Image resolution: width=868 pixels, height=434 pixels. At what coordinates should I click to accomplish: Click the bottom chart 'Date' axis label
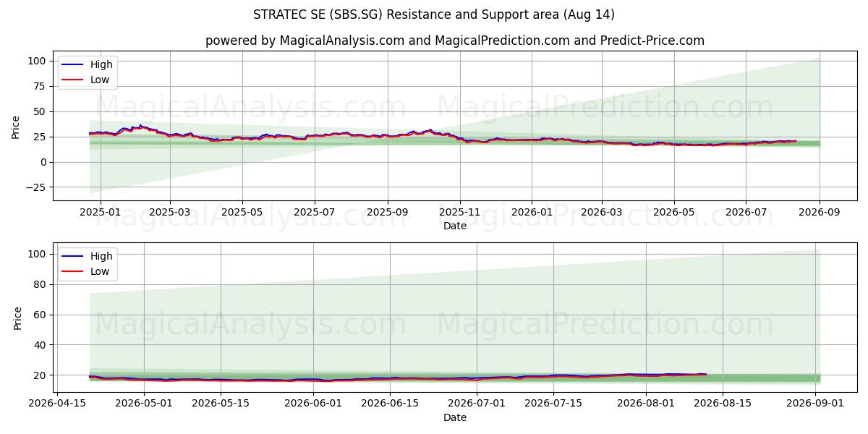pyautogui.click(x=455, y=417)
